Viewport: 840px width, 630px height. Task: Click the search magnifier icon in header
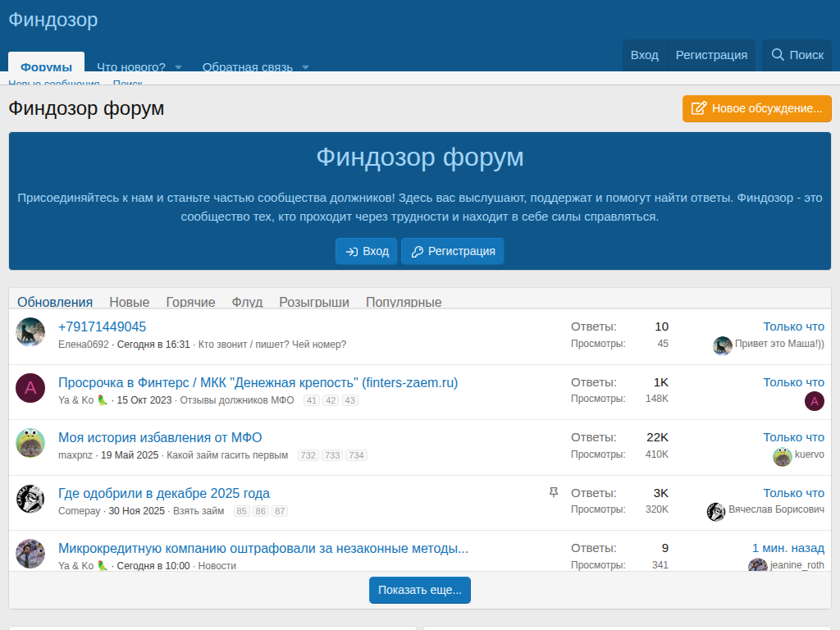(778, 55)
